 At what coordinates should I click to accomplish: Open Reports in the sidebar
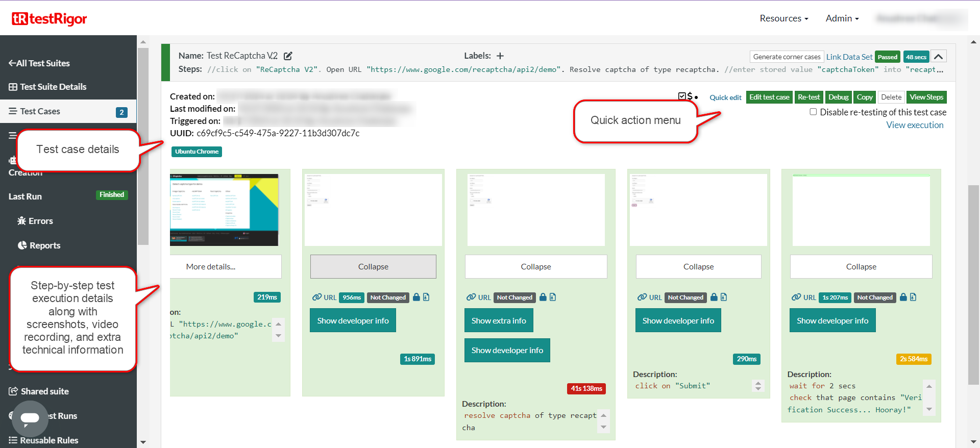click(44, 245)
